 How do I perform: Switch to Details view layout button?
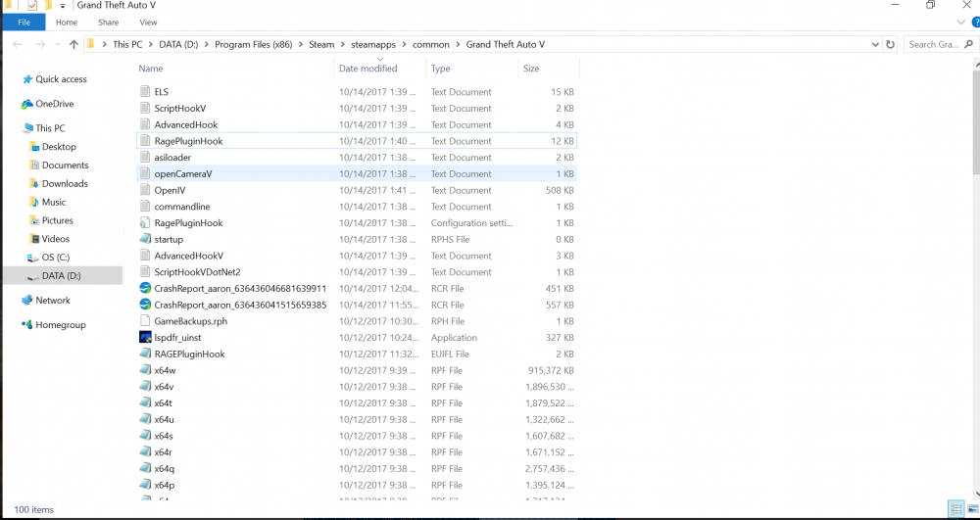955,509
